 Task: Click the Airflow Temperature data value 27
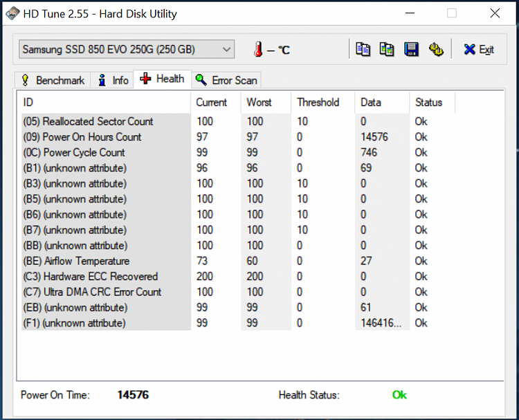pos(366,261)
